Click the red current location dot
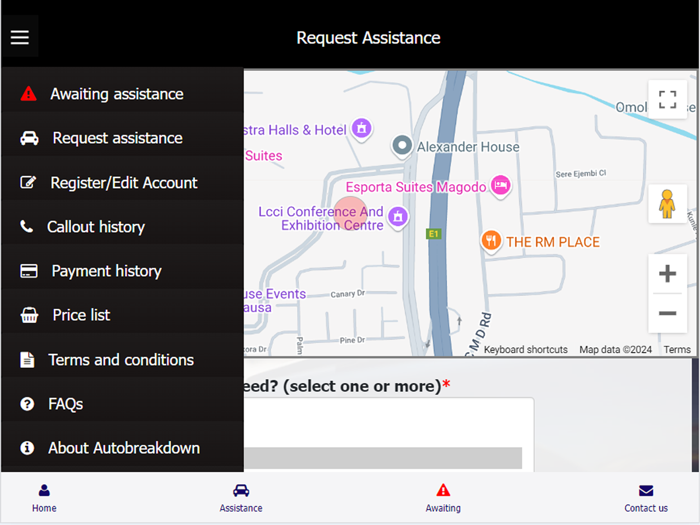Image resolution: width=700 pixels, height=525 pixels. click(350, 213)
